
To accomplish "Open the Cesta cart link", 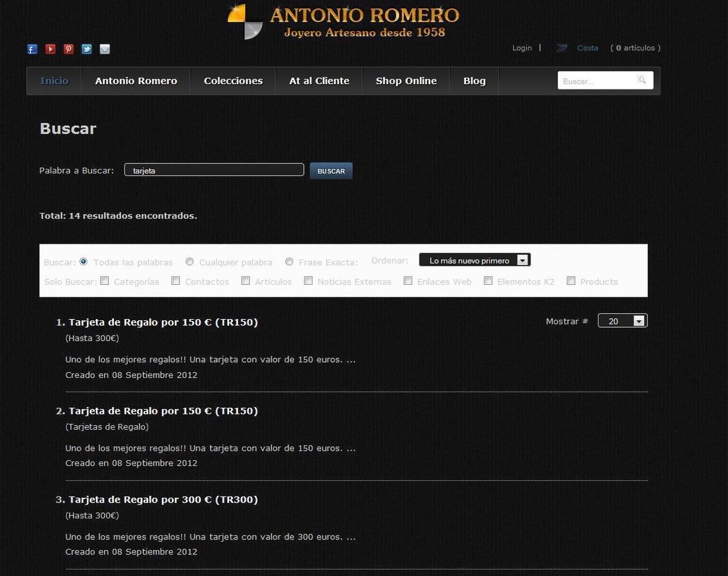I will [587, 48].
